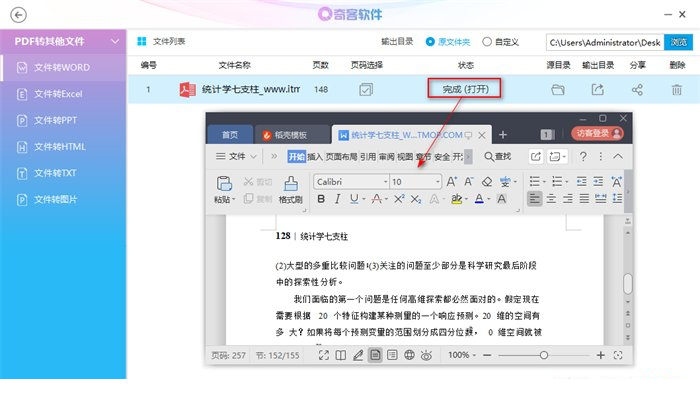Collapse PDF转其他文件 sidebar section
700x394 pixels.
click(115, 41)
